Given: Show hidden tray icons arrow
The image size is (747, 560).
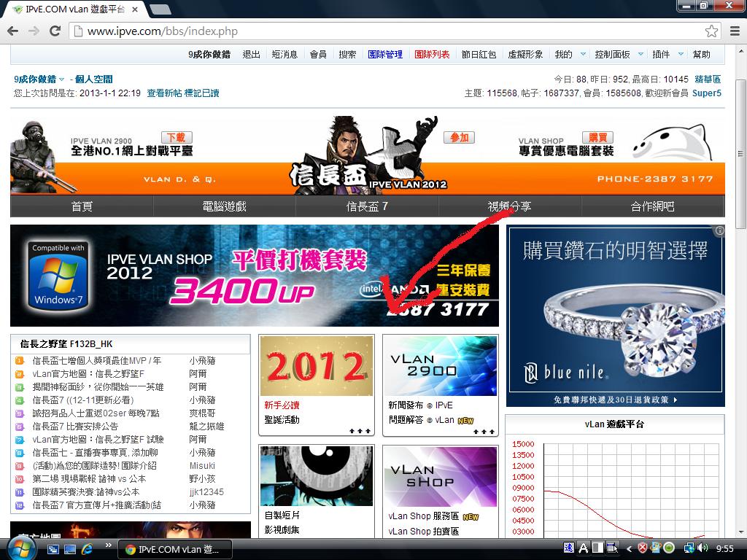Looking at the screenshot, I should (629, 548).
